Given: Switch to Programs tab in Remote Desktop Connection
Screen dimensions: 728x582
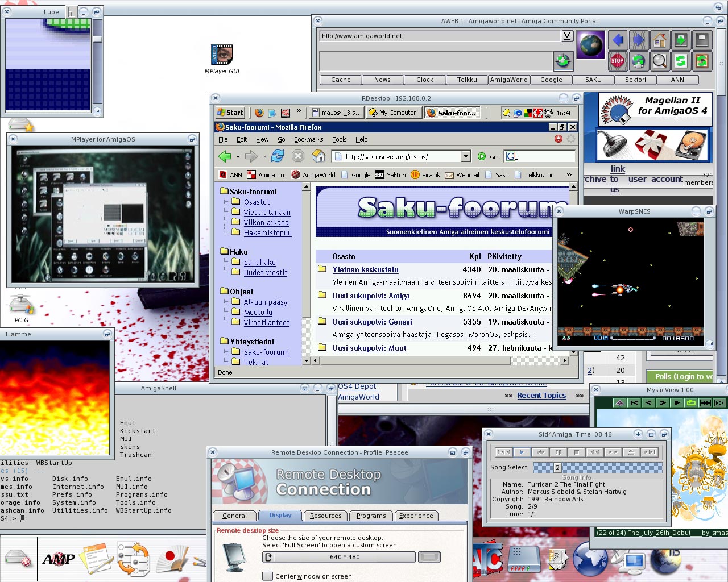Looking at the screenshot, I should (371, 516).
